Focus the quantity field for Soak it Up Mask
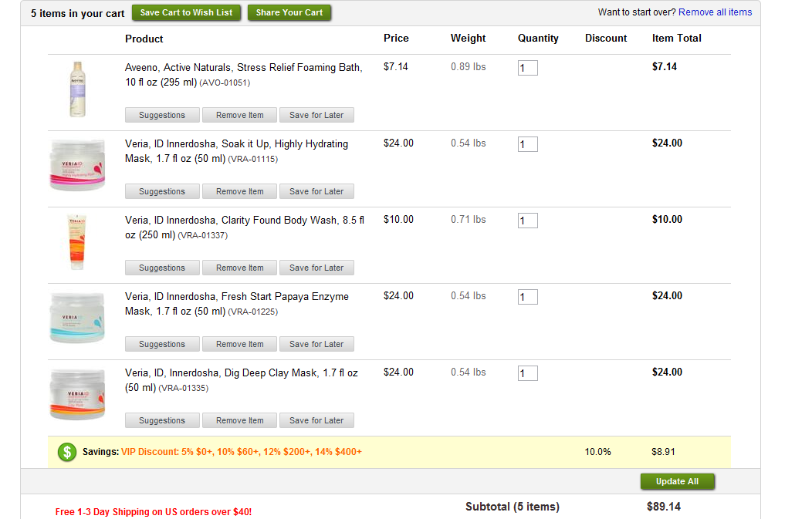 pos(528,144)
